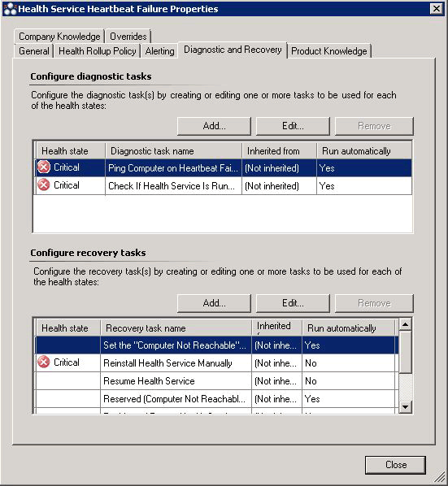Switch to Health Rollup Policy tab
Screen dimensions: 448x486
(98, 51)
